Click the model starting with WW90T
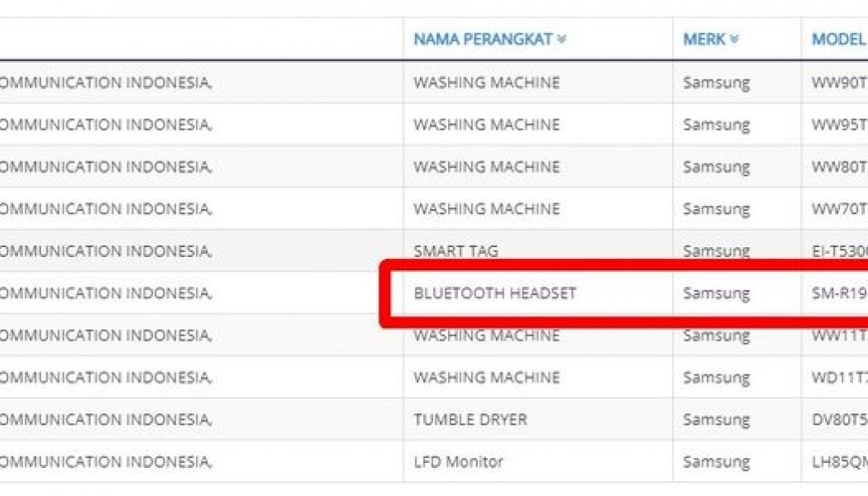 pos(839,83)
